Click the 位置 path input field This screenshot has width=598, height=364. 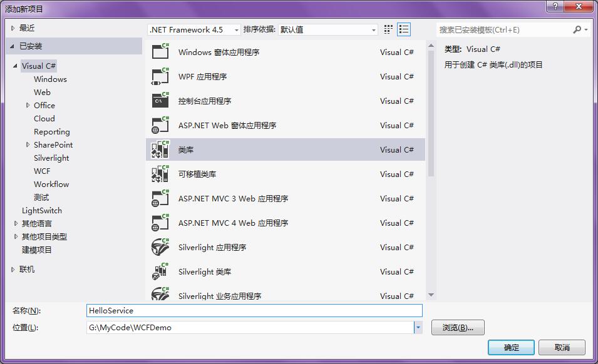point(250,327)
